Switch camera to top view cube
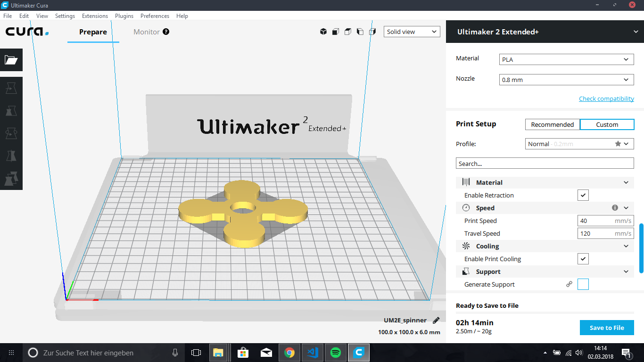 pos(348,32)
